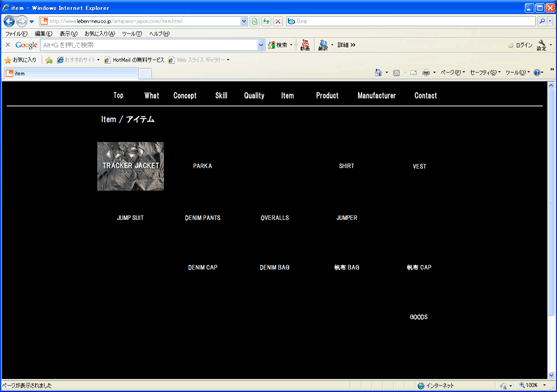The image size is (557, 392).
Task: Click the Home icon in command bar
Action: [378, 73]
